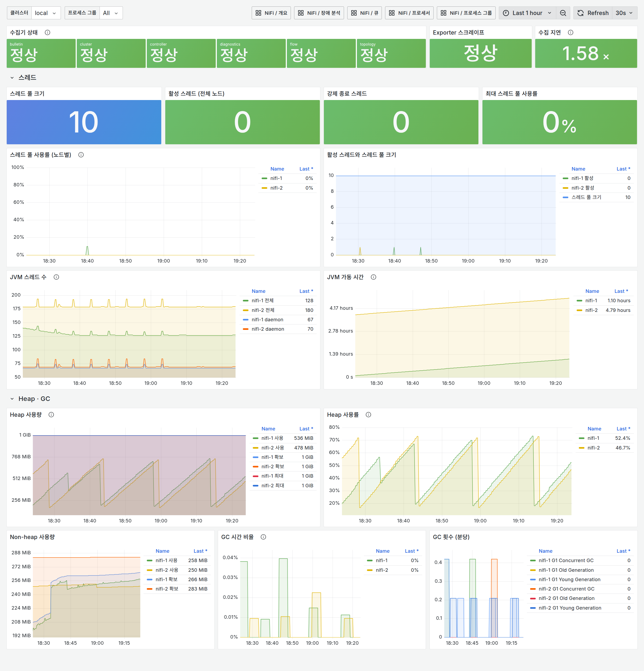Open the 활성 스레드 (전체 노드) panel title
The image size is (644, 671).
[196, 93]
